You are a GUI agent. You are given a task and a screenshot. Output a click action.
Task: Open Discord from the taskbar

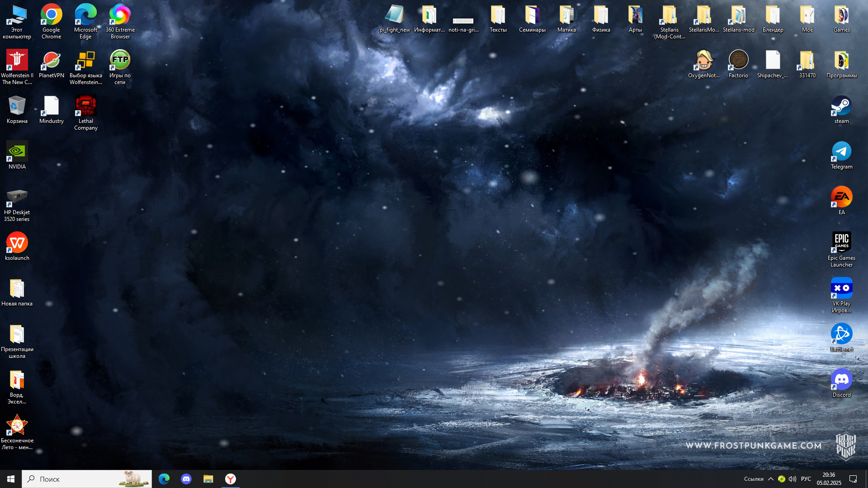(x=186, y=479)
